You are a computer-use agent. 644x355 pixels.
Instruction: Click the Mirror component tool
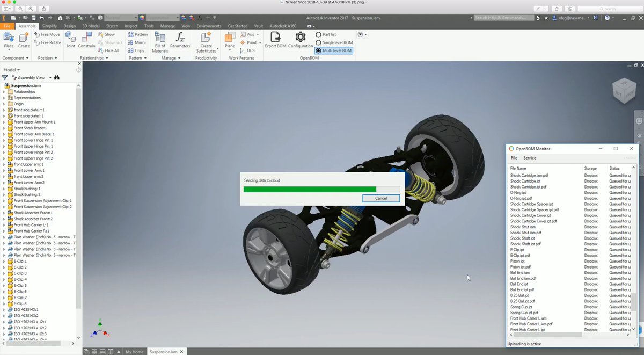click(x=137, y=42)
